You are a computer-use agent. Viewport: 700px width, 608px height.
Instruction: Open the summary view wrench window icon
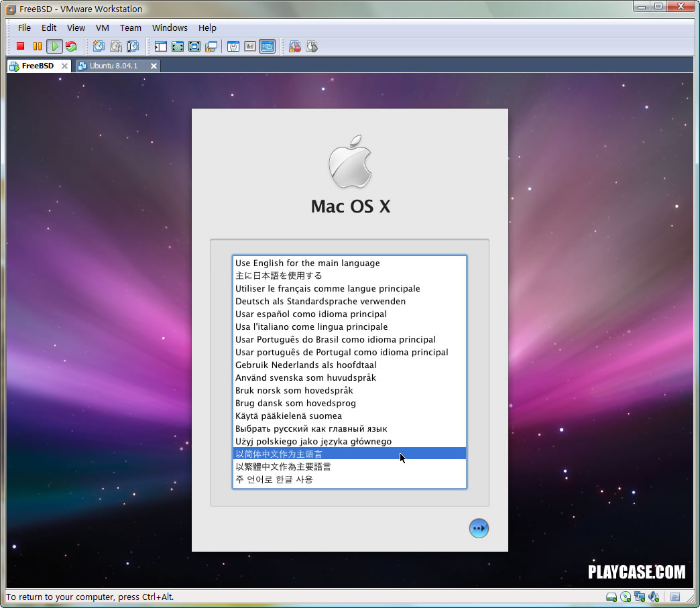tap(233, 46)
